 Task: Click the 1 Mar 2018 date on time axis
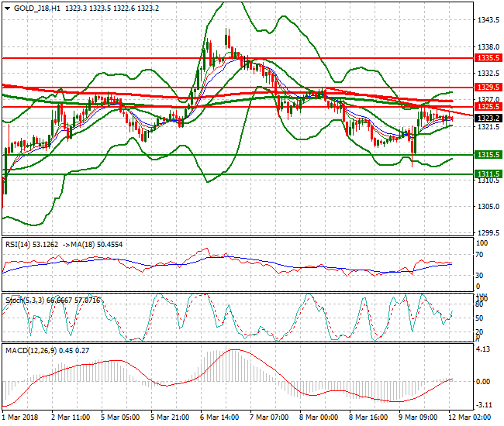(x=20, y=417)
